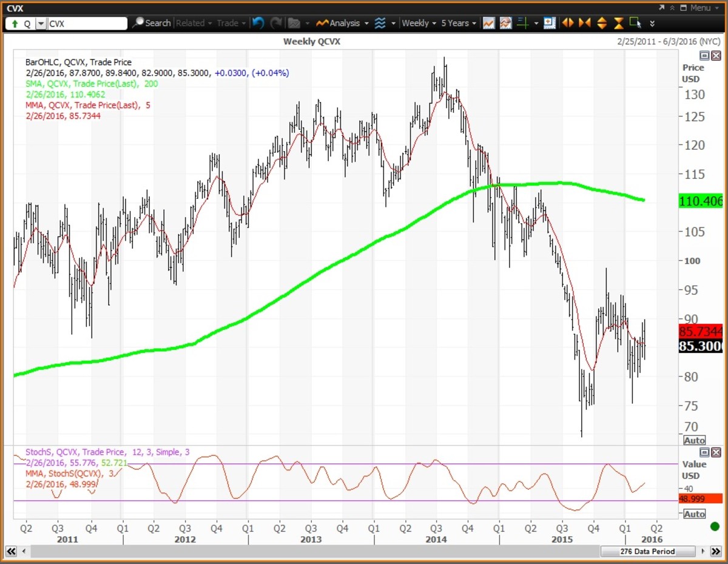Activate the crosshair cursor tool
This screenshot has width=728, height=564.
[x=523, y=22]
